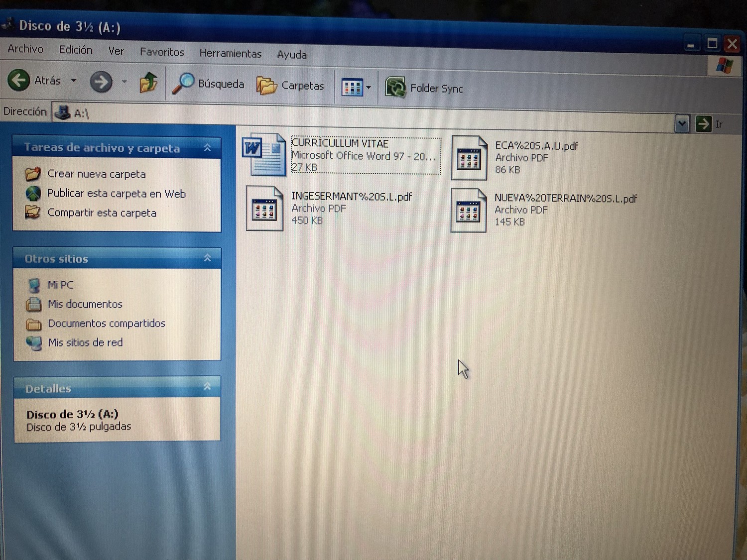Open the Herramientas menu

[x=230, y=53]
